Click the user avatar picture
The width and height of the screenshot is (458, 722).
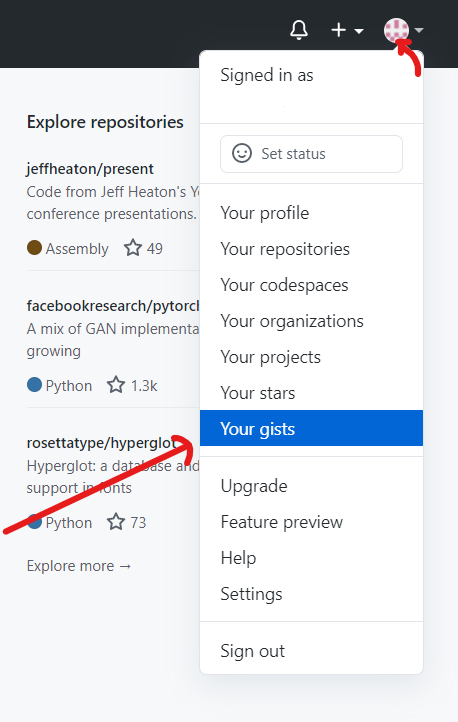[396, 30]
